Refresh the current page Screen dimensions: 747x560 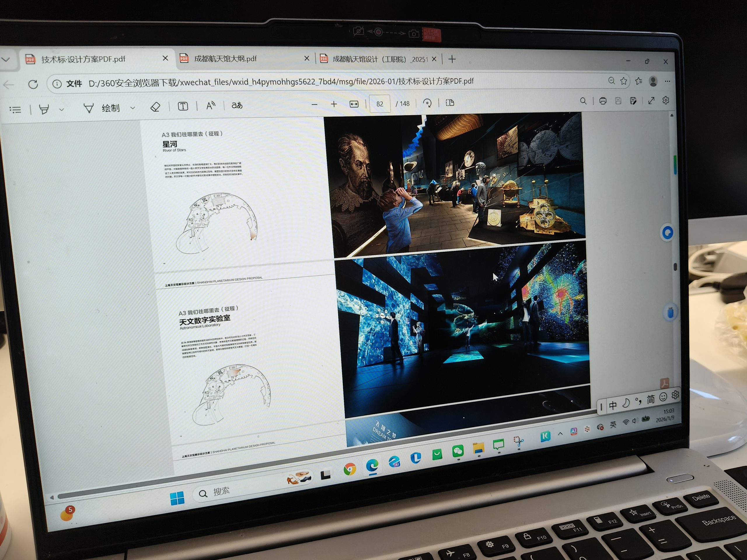tap(33, 84)
